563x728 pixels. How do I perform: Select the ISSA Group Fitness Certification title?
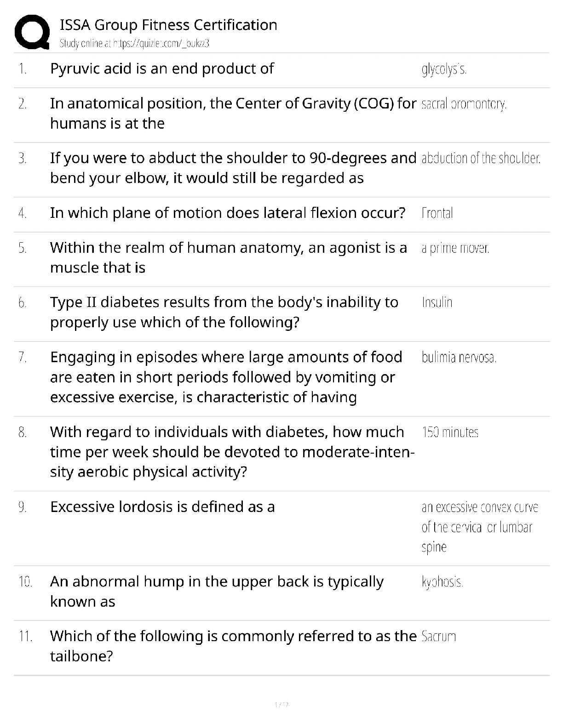(x=168, y=25)
